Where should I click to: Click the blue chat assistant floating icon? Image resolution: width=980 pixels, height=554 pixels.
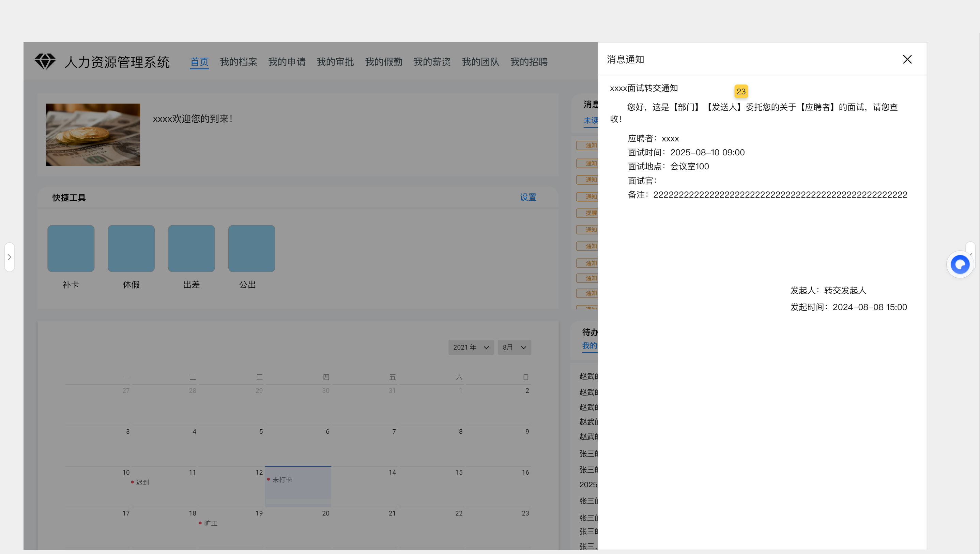pos(960,264)
